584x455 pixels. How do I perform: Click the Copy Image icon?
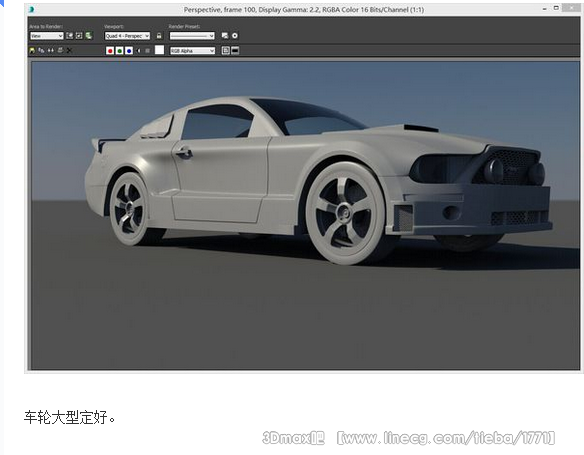[x=41, y=50]
